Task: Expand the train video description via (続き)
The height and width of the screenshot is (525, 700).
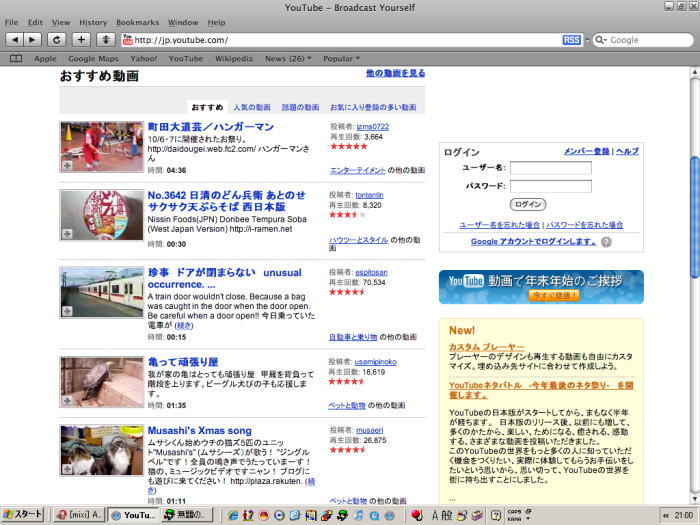Action: [184, 326]
